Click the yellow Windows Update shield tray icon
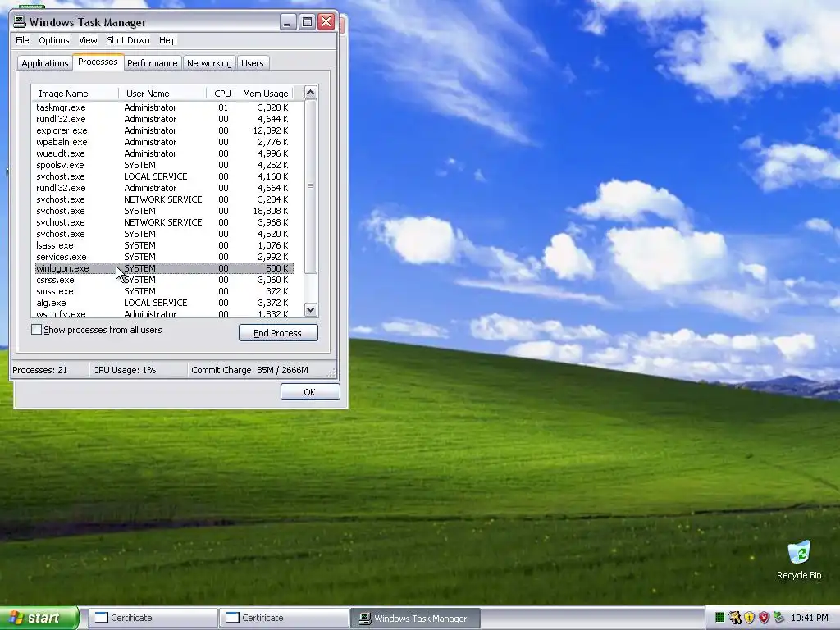Viewport: 840px width, 630px height. (749, 618)
